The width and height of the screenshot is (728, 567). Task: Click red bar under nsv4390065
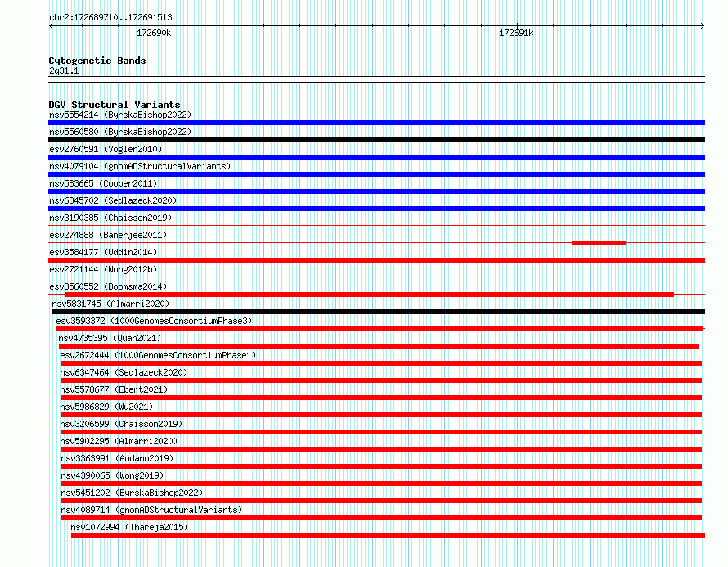tap(382, 484)
